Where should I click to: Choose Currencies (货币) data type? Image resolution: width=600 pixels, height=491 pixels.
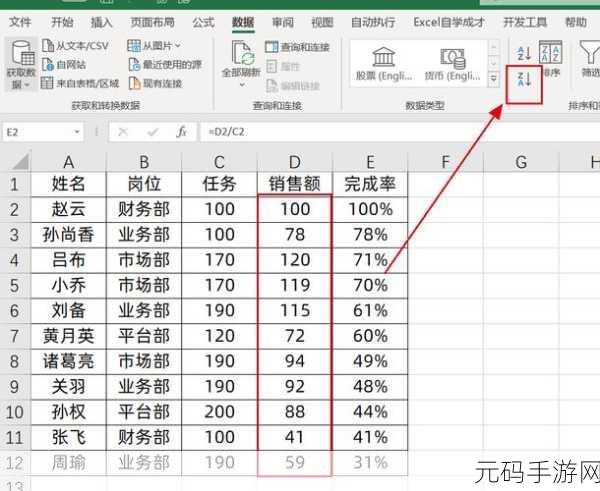[x=452, y=64]
